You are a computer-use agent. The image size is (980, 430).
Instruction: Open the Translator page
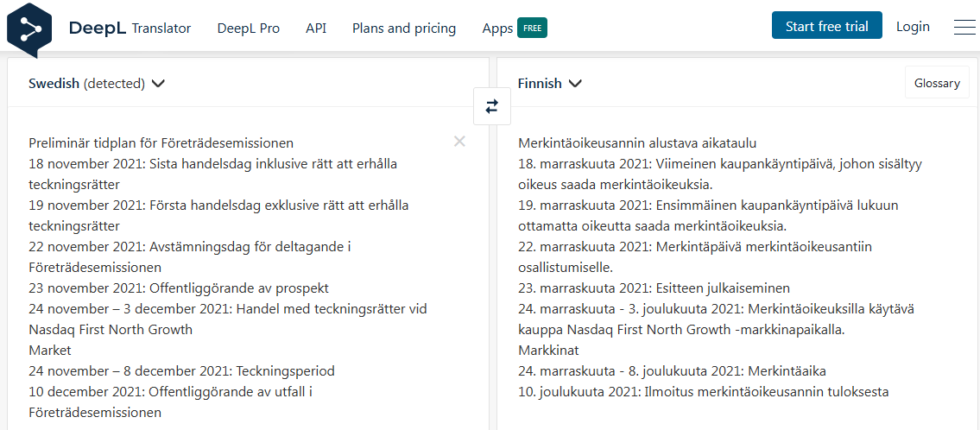tap(161, 28)
